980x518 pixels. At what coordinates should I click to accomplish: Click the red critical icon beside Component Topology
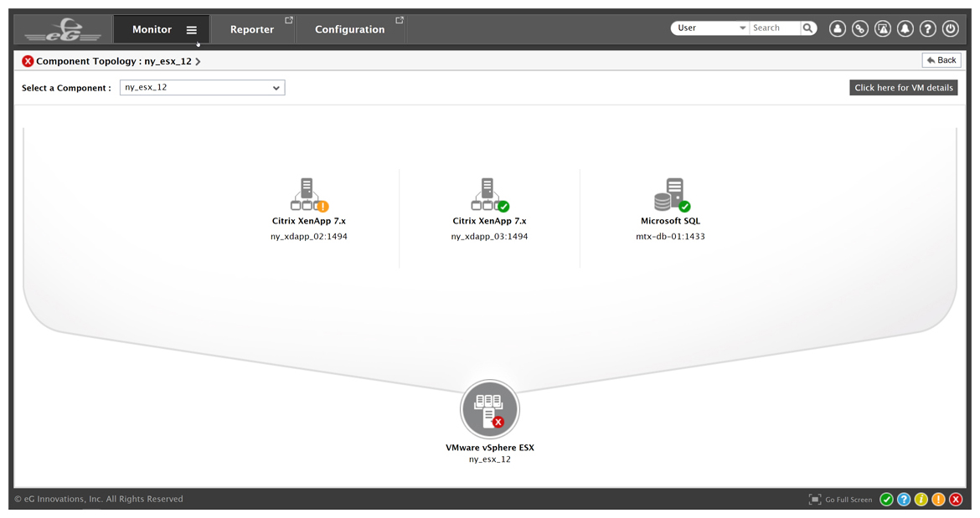click(28, 61)
